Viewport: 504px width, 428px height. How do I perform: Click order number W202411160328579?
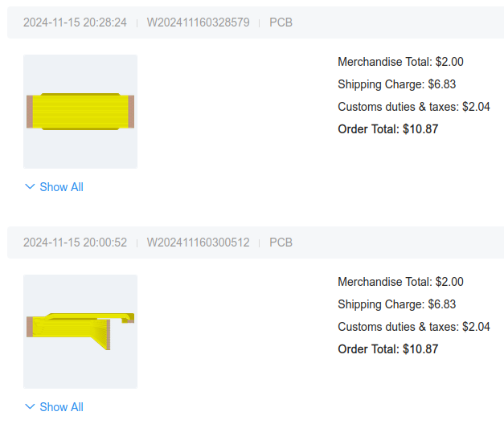pyautogui.click(x=198, y=22)
